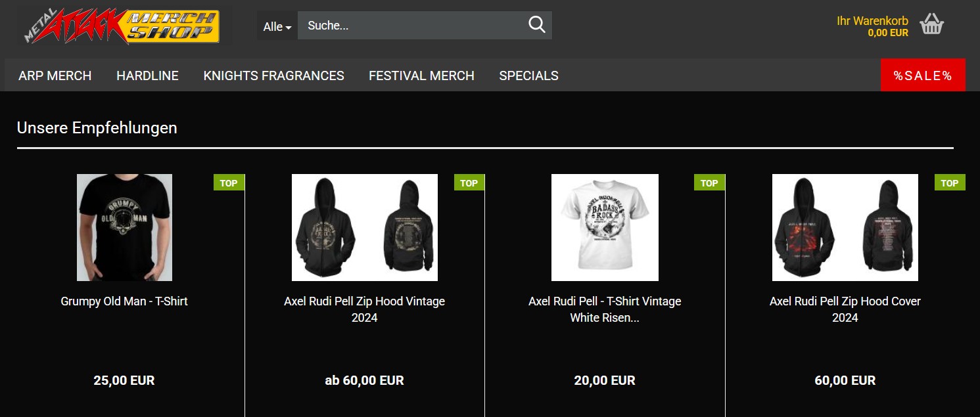The width and height of the screenshot is (980, 417).
Task: Select the SPECIALS menu item
Action: [528, 76]
